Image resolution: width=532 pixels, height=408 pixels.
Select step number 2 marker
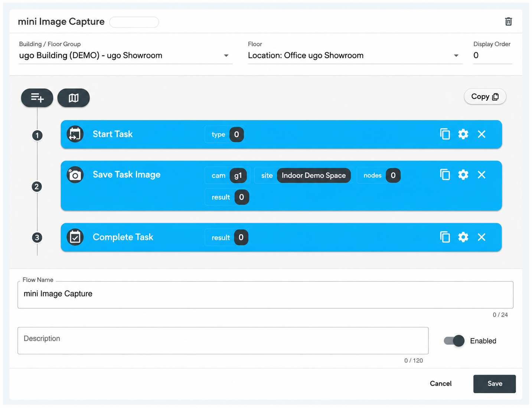(x=37, y=187)
